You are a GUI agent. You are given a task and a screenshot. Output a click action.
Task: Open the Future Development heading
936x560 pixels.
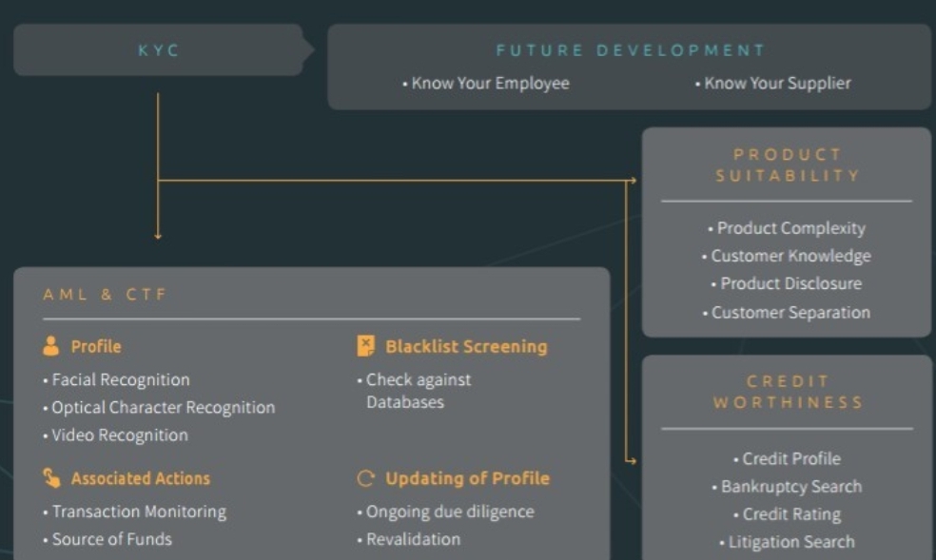[x=631, y=50]
